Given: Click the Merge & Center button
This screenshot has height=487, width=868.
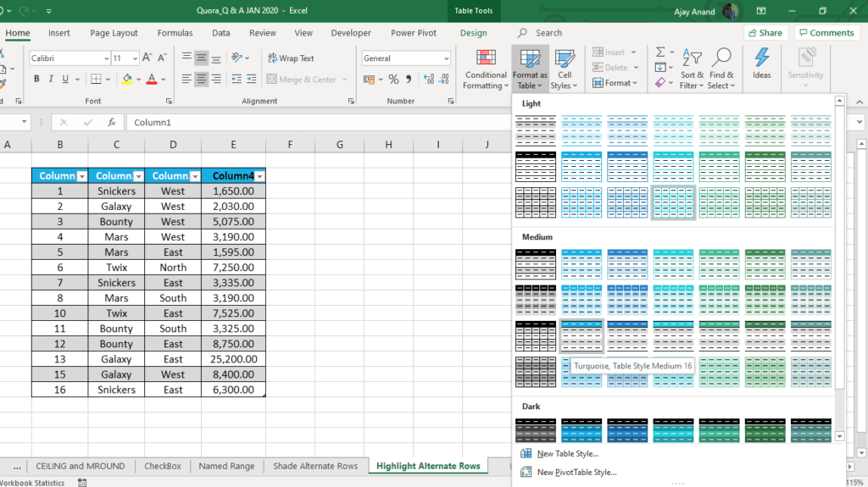Looking at the screenshot, I should click(303, 79).
